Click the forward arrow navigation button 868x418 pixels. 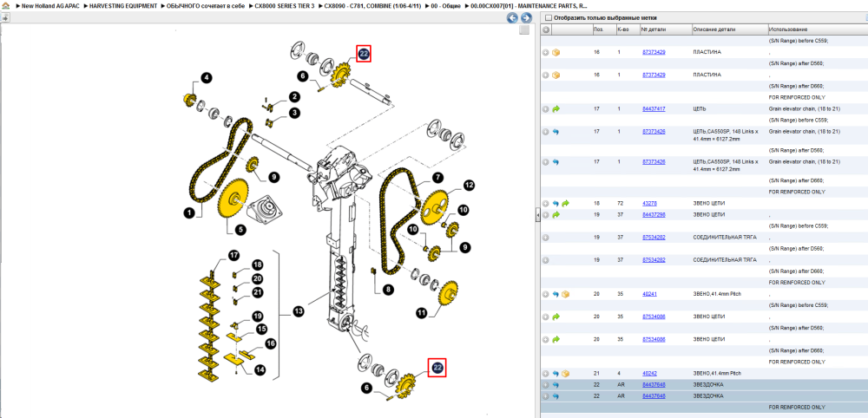point(525,17)
